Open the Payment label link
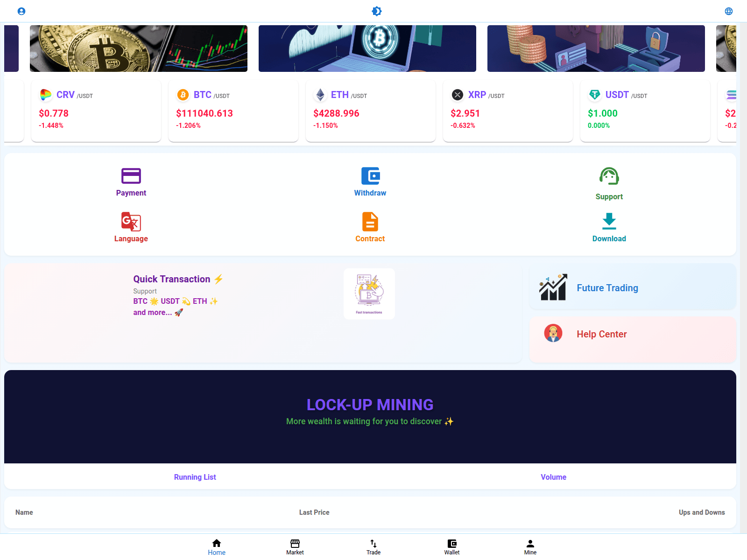This screenshot has width=747, height=560. 131,193
